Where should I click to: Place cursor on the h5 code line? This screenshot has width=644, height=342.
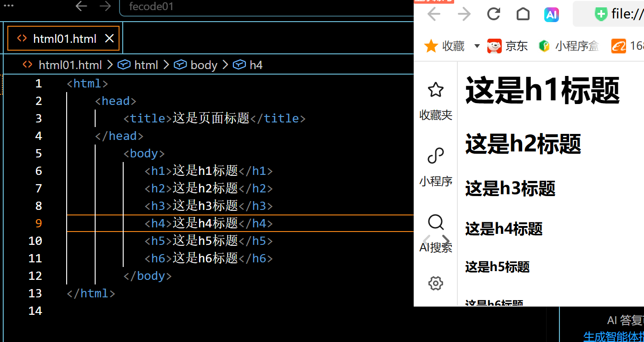(209, 241)
